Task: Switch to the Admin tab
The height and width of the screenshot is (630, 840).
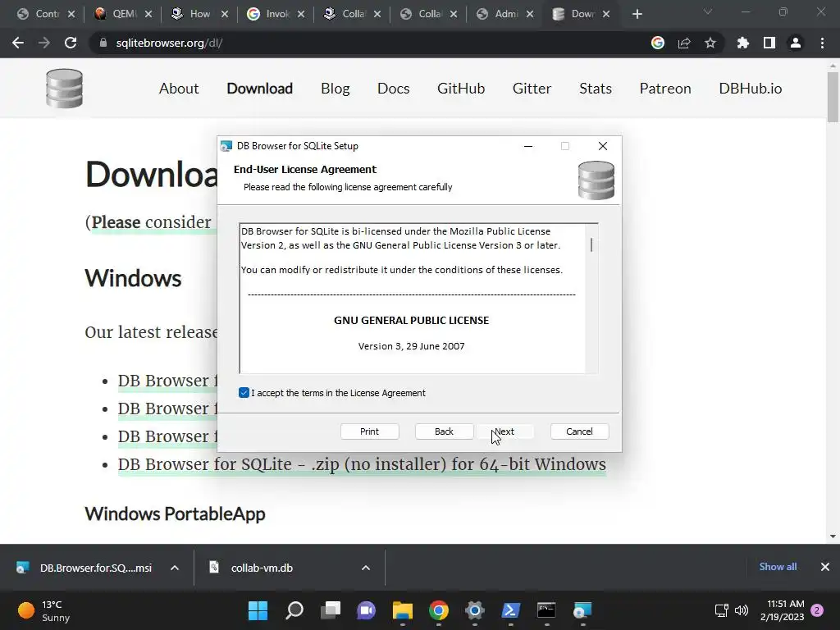Action: coord(504,14)
